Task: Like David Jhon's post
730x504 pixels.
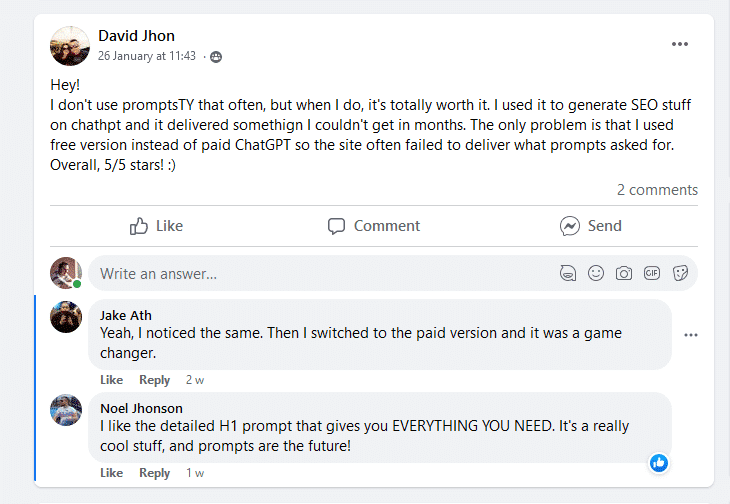Action: point(157,226)
